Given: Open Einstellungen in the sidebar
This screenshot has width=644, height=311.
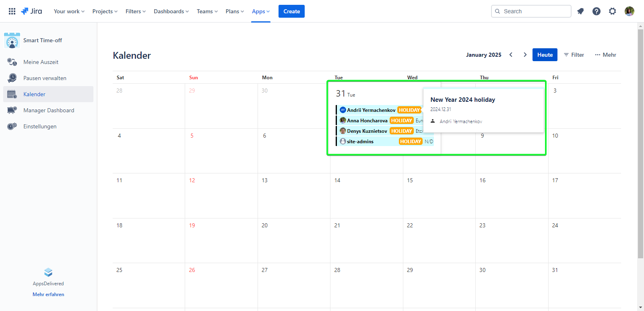Looking at the screenshot, I should coord(40,126).
